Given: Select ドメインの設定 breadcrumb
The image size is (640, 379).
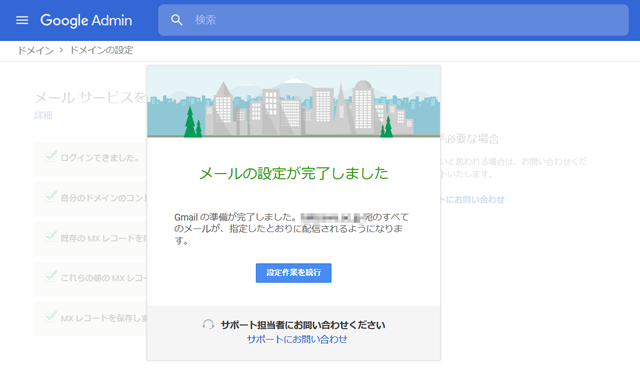Looking at the screenshot, I should [x=102, y=50].
